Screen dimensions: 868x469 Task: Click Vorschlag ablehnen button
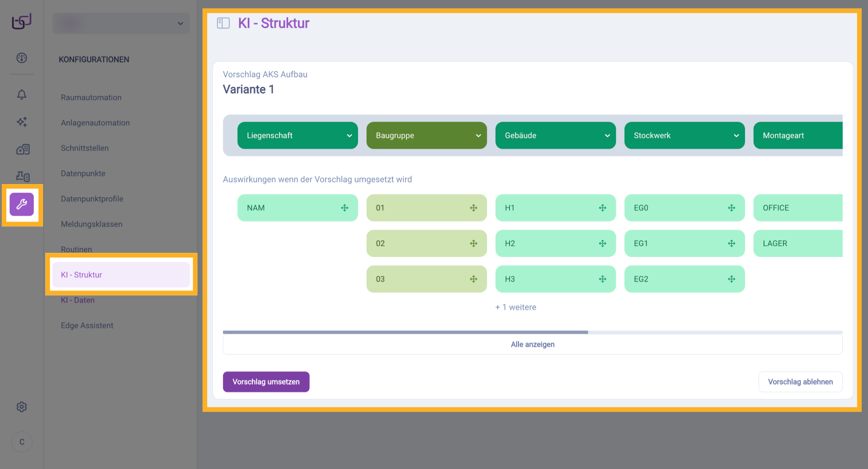800,382
